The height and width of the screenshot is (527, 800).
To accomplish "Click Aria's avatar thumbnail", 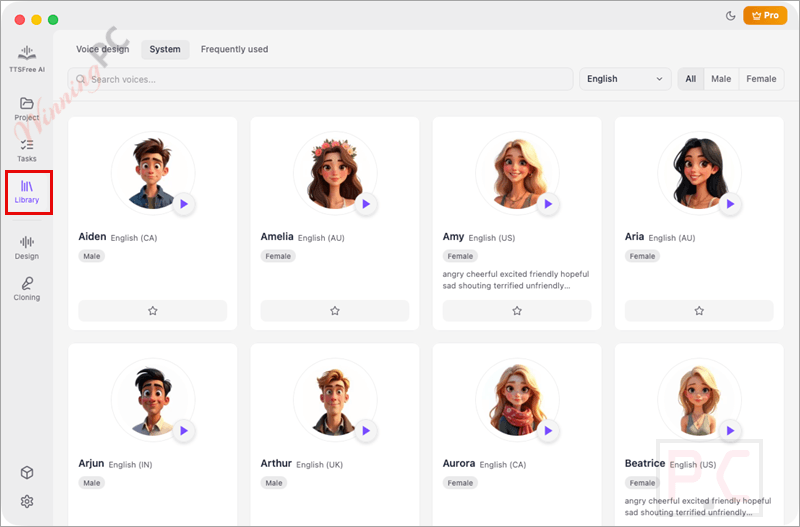I will point(699,173).
